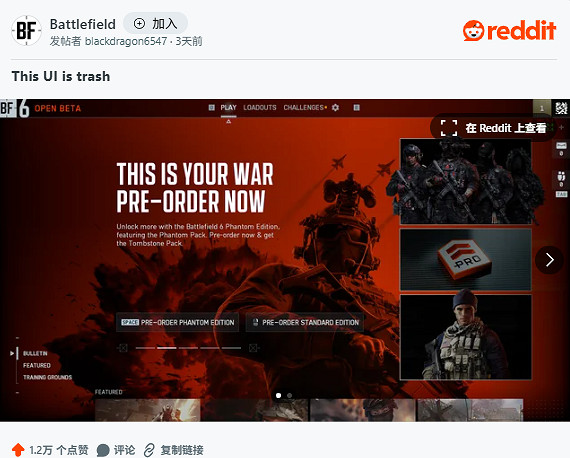The image size is (570, 458).
Task: Click the comment bubble icon
Action: (x=103, y=450)
